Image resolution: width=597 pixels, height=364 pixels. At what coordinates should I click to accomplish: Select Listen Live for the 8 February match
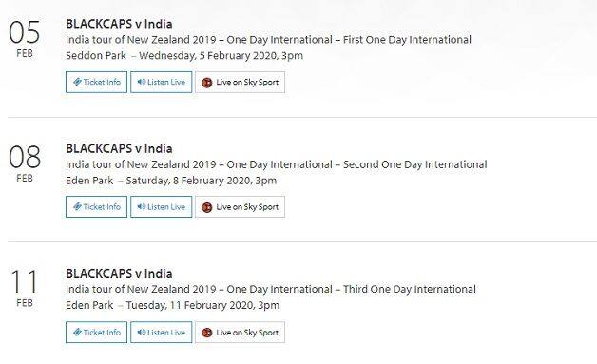point(161,207)
